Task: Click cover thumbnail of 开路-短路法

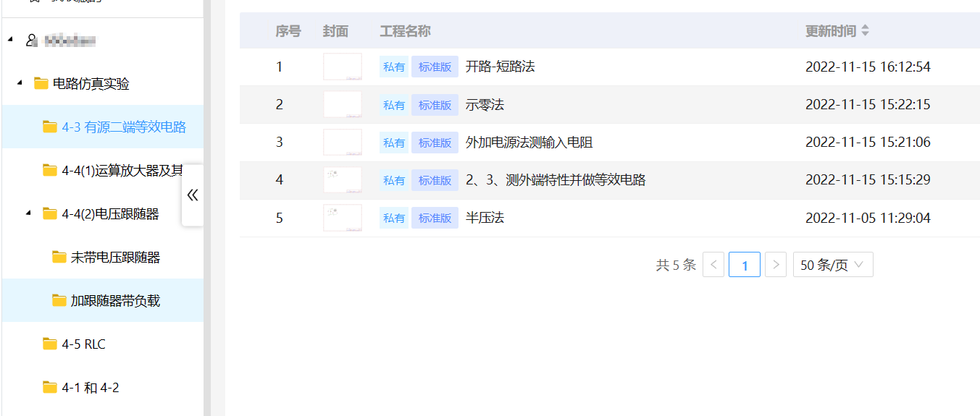Action: pos(342,67)
